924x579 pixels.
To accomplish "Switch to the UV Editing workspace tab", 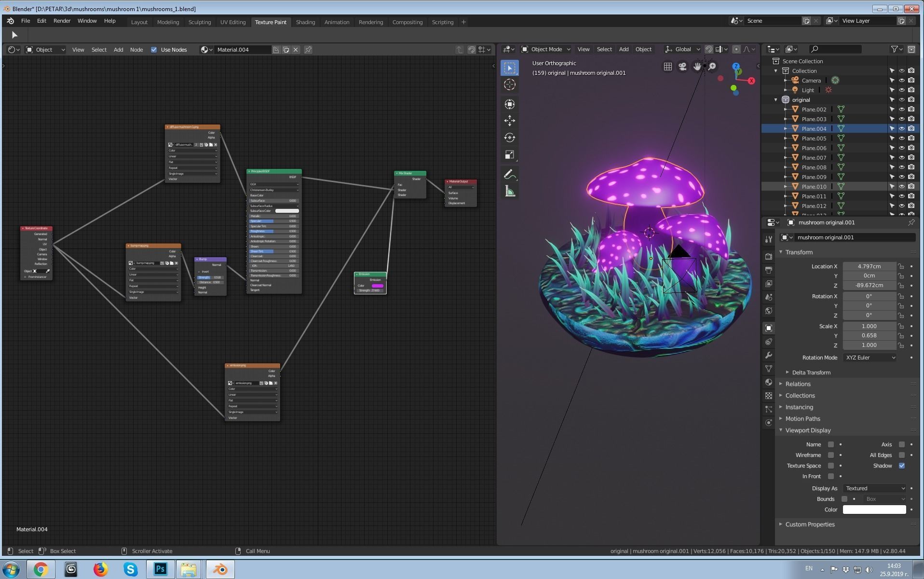I will pyautogui.click(x=233, y=22).
